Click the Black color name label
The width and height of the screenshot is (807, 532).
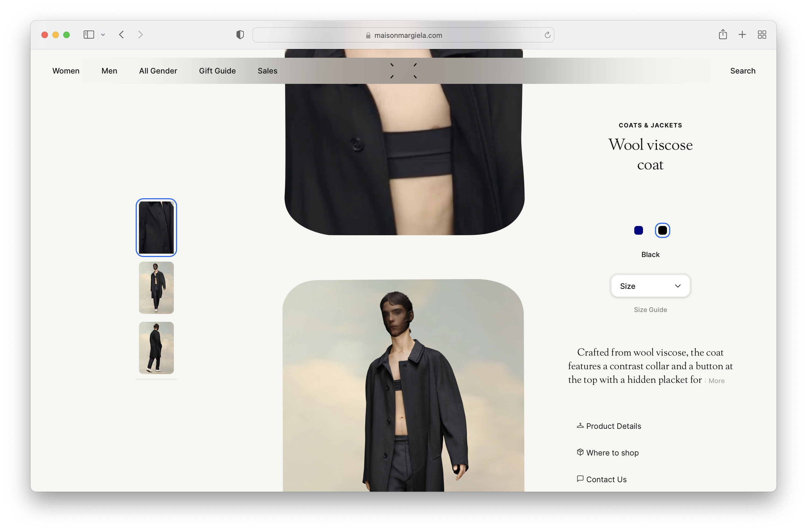pyautogui.click(x=650, y=255)
